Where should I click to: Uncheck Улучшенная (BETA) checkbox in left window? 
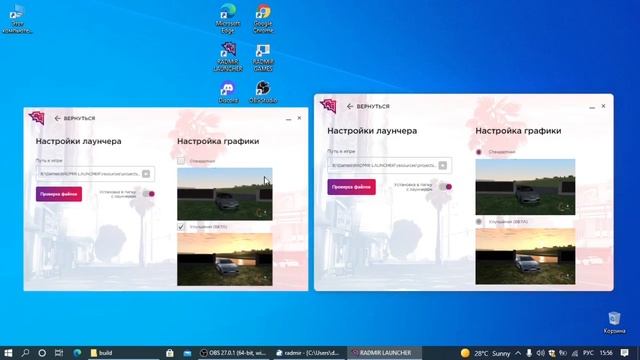(181, 227)
